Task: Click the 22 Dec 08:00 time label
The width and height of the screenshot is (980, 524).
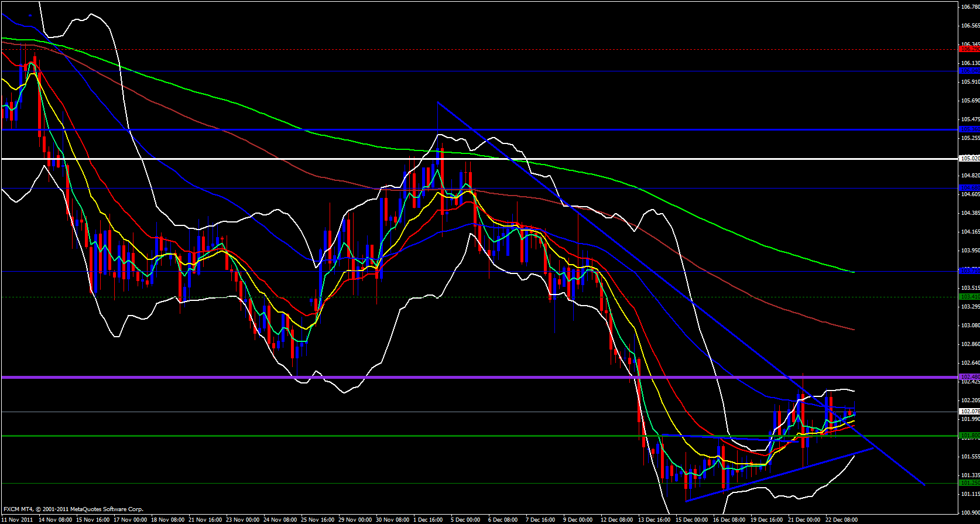Action: [x=841, y=519]
